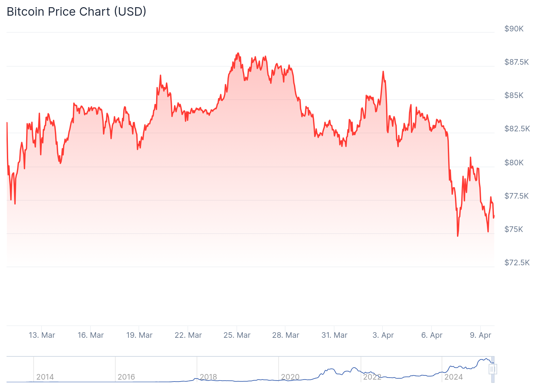Click the $80K price axis label
This screenshot has height=392, width=537.
click(514, 163)
